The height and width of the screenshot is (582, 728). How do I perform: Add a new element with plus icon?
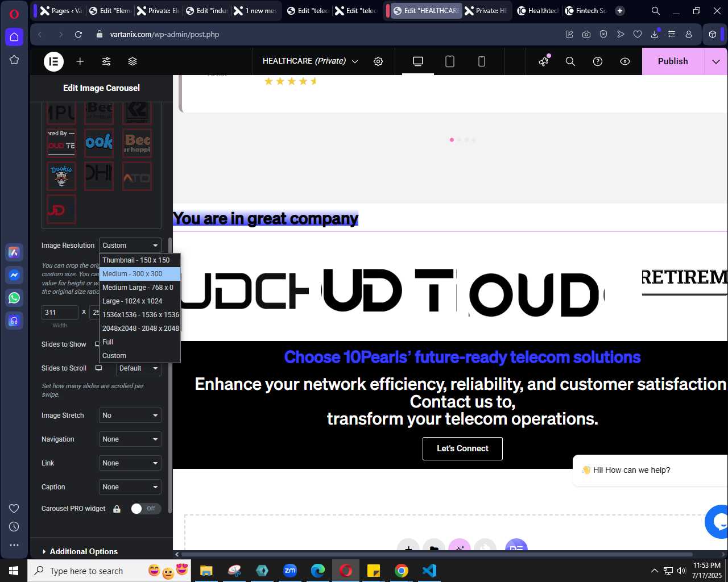point(80,61)
